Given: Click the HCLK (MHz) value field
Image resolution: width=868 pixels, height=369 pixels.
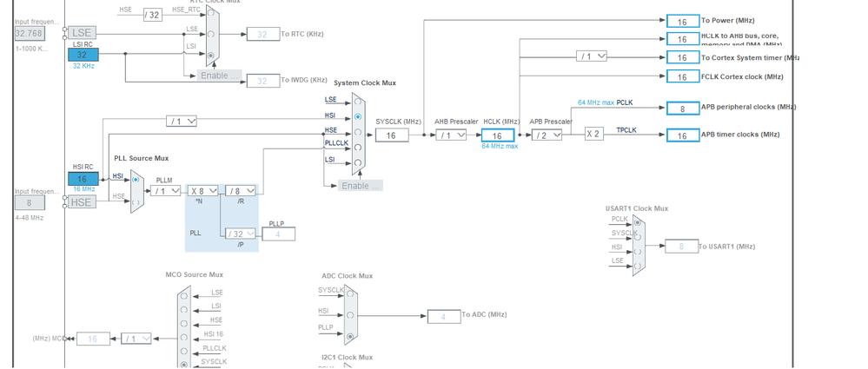Looking at the screenshot, I should [x=498, y=135].
